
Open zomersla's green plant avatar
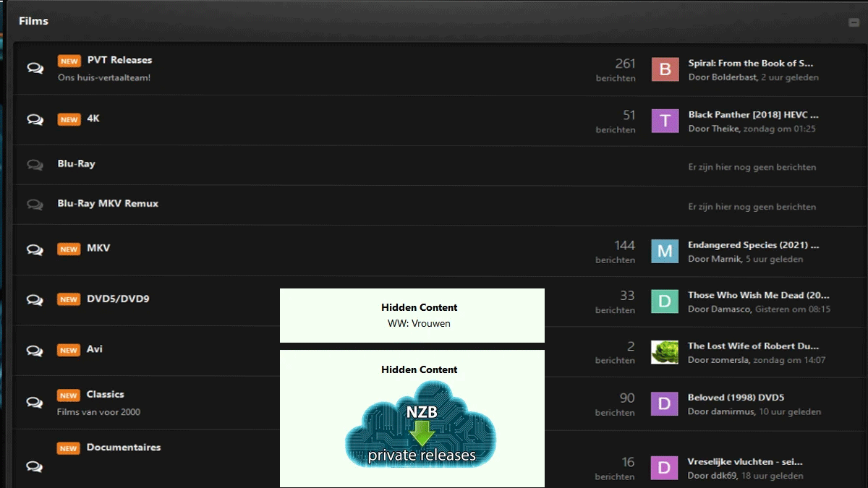coord(665,352)
